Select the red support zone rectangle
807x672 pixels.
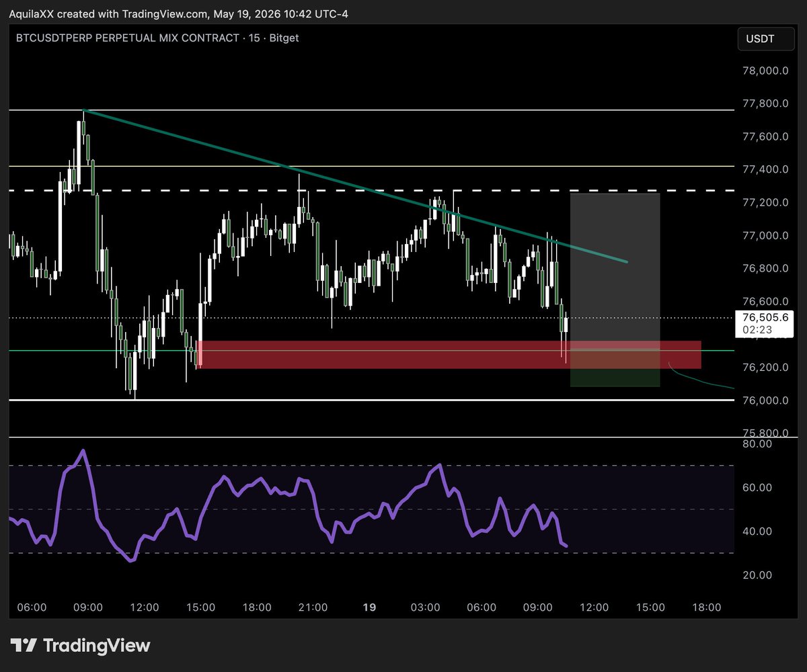(x=449, y=355)
